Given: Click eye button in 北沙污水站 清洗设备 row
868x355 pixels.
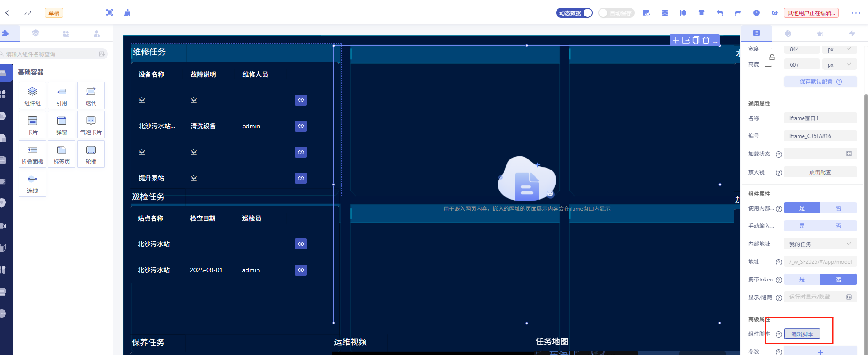Looking at the screenshot, I should pos(301,126).
